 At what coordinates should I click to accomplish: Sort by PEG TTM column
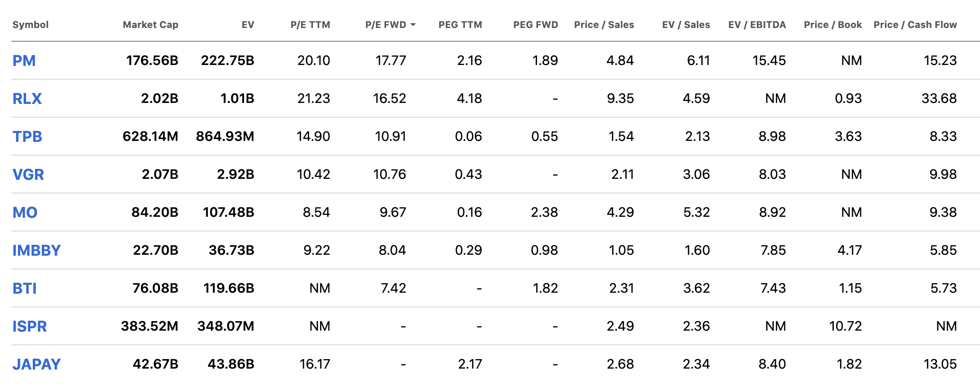(x=460, y=25)
